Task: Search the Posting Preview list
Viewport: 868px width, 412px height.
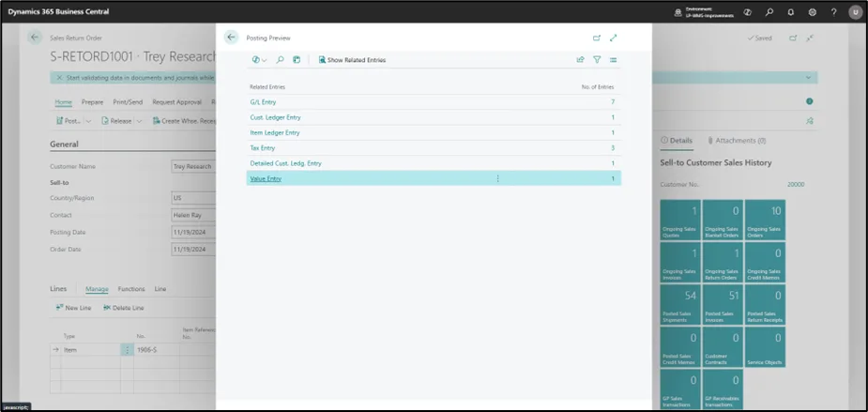Action: pos(281,60)
